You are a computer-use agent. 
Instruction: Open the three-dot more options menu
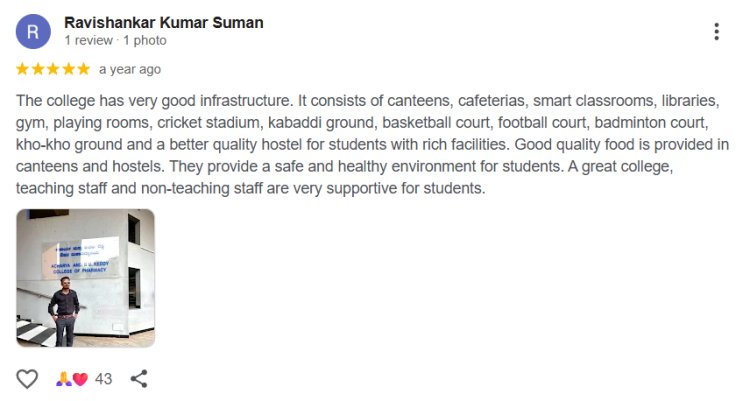(716, 32)
